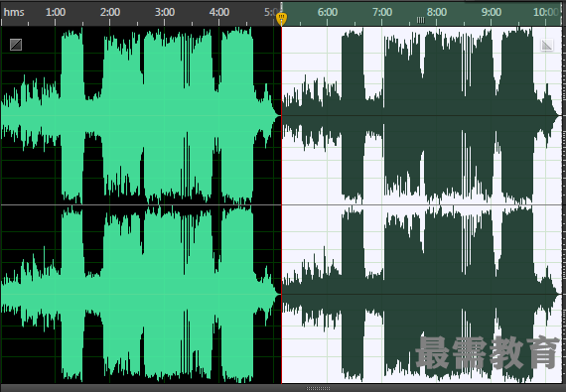Screen dimensions: 566x392
Task: Click the 3:00 mark on timeline ruler
Action: [165, 12]
